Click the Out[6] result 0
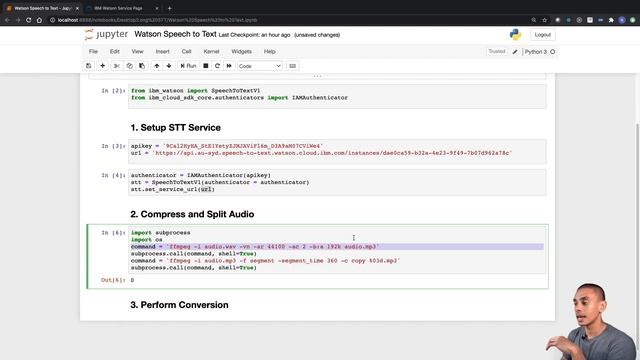This screenshot has width=640, height=360. pos(132,280)
